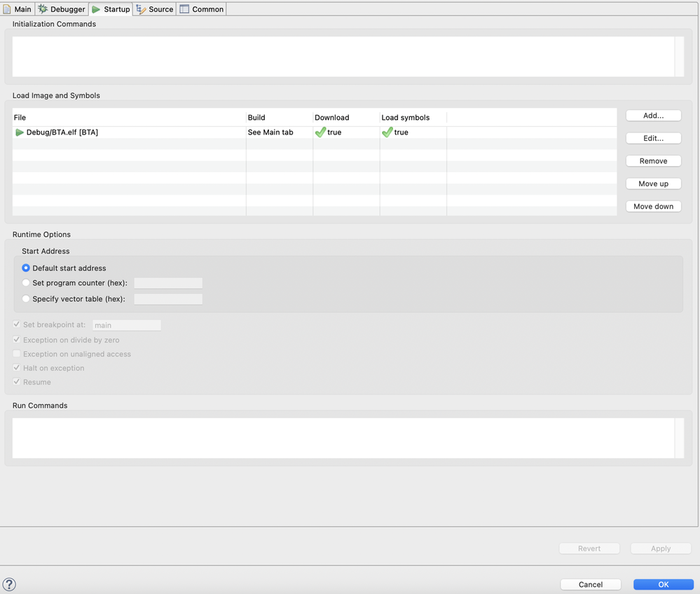The height and width of the screenshot is (594, 700).
Task: Click the Debugger tab bug icon
Action: click(43, 9)
